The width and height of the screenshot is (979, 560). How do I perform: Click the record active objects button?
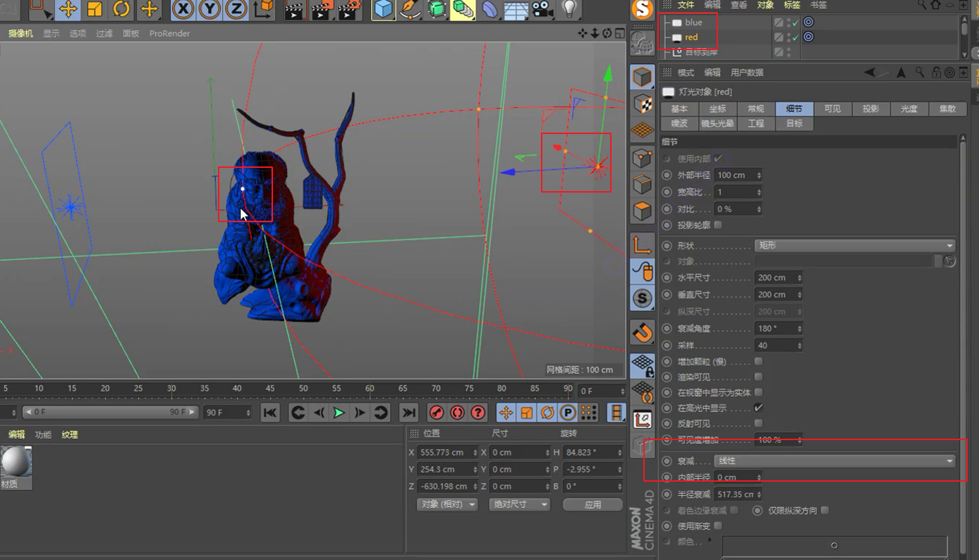pos(437,413)
